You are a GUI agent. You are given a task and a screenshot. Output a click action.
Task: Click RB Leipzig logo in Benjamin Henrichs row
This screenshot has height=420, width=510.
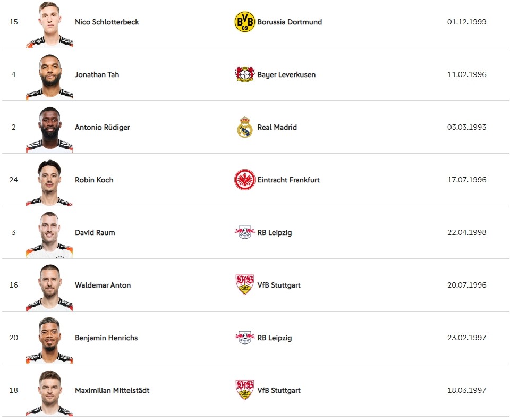coord(244,338)
